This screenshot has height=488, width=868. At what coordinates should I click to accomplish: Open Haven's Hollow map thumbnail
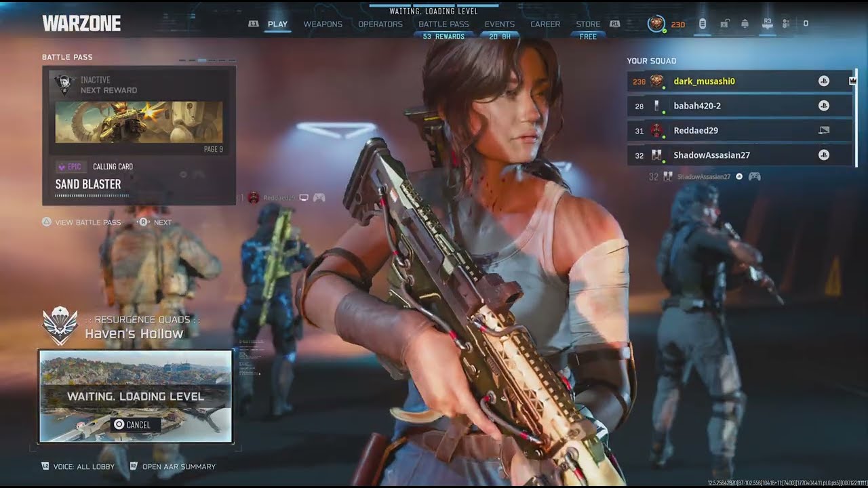tap(136, 396)
